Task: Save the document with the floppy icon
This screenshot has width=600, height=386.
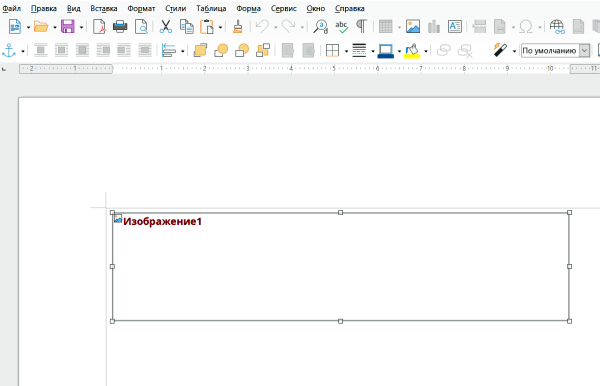Action: [x=68, y=27]
